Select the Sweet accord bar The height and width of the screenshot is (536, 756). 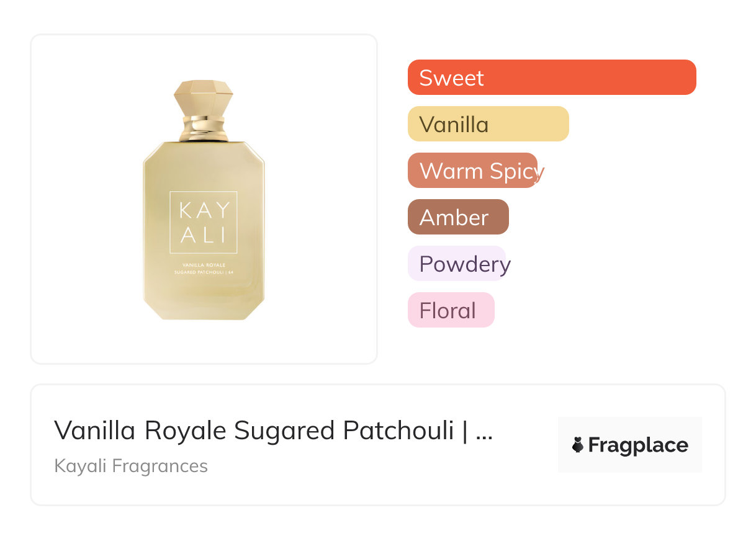click(551, 78)
